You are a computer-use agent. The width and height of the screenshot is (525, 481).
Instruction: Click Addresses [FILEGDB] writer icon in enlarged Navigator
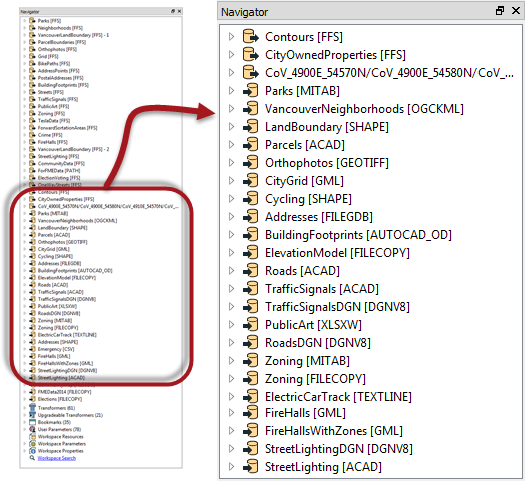pos(250,217)
